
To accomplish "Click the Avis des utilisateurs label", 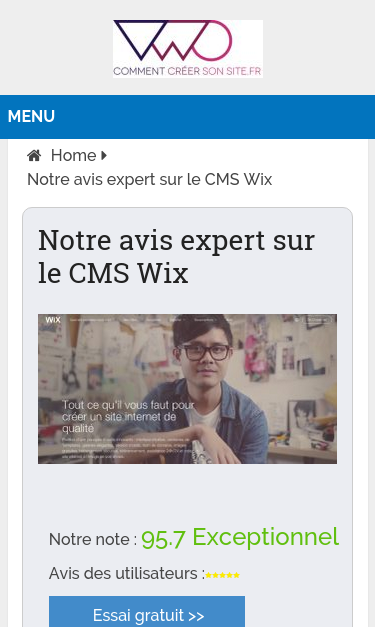I will pyautogui.click(x=127, y=573).
